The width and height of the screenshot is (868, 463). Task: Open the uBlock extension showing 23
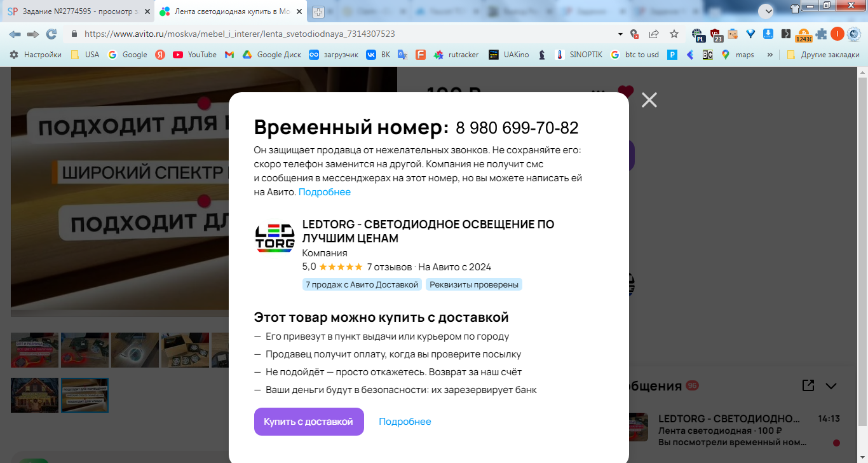(x=716, y=34)
